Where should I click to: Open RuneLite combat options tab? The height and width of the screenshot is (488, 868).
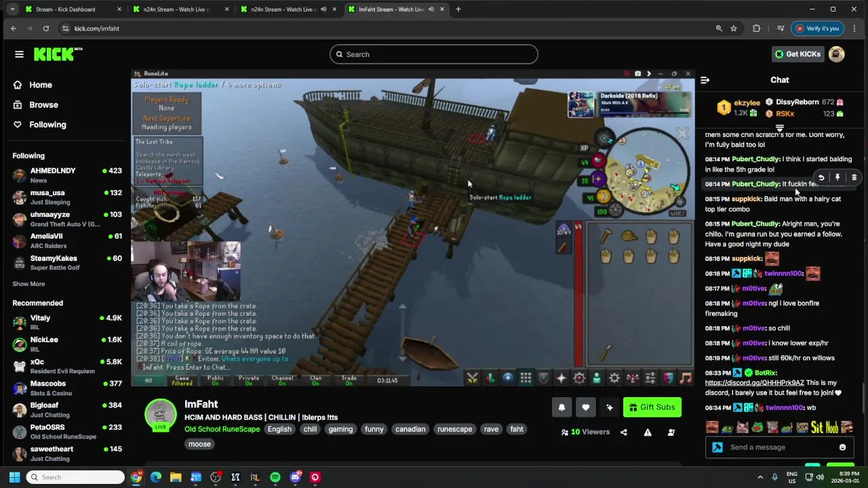pos(473,378)
